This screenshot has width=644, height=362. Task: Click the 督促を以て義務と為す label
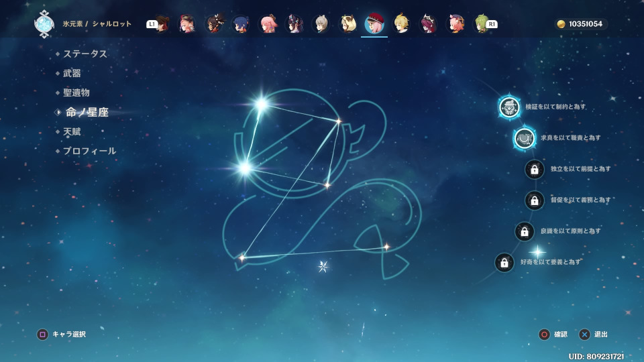click(580, 200)
